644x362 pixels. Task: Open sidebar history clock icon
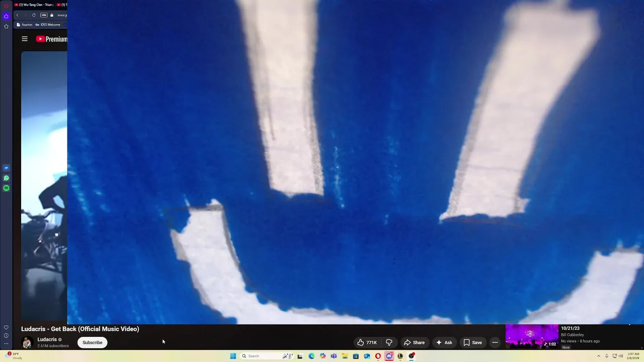tap(6, 335)
